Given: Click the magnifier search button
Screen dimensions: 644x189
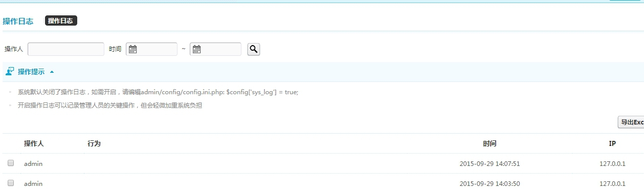Looking at the screenshot, I should [254, 49].
